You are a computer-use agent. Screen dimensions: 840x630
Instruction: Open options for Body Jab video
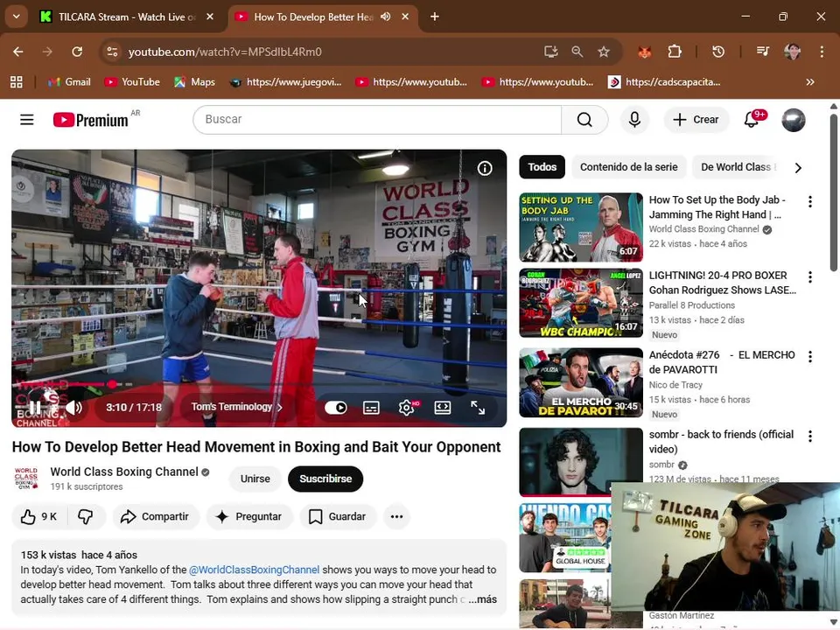click(810, 202)
